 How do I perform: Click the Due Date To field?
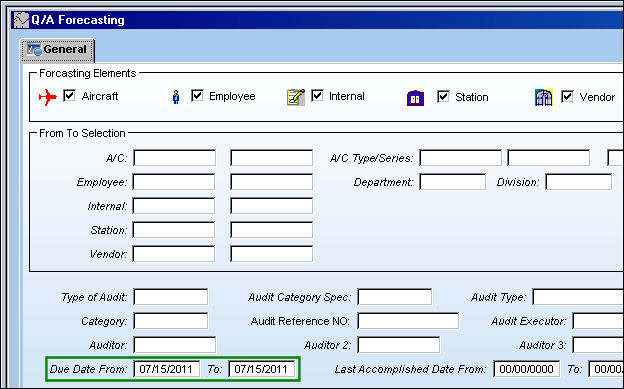click(x=261, y=369)
